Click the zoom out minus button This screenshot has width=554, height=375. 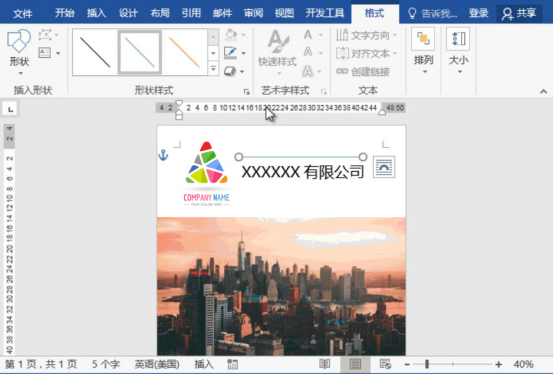pyautogui.click(x=407, y=364)
